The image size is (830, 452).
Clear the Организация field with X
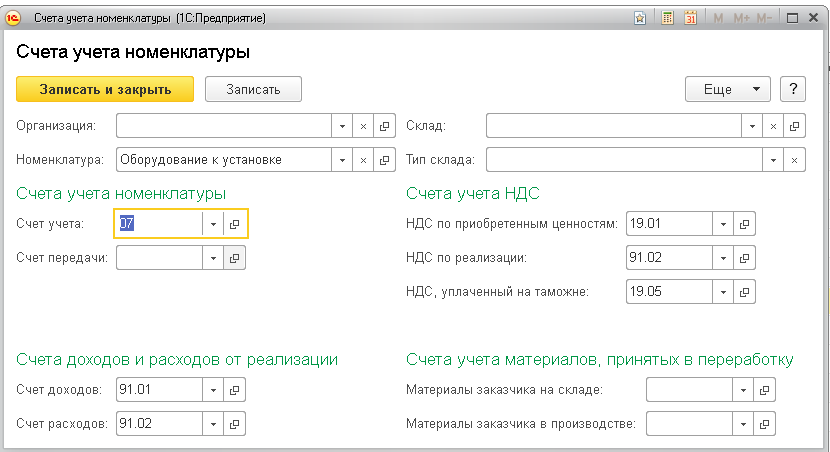[363, 126]
